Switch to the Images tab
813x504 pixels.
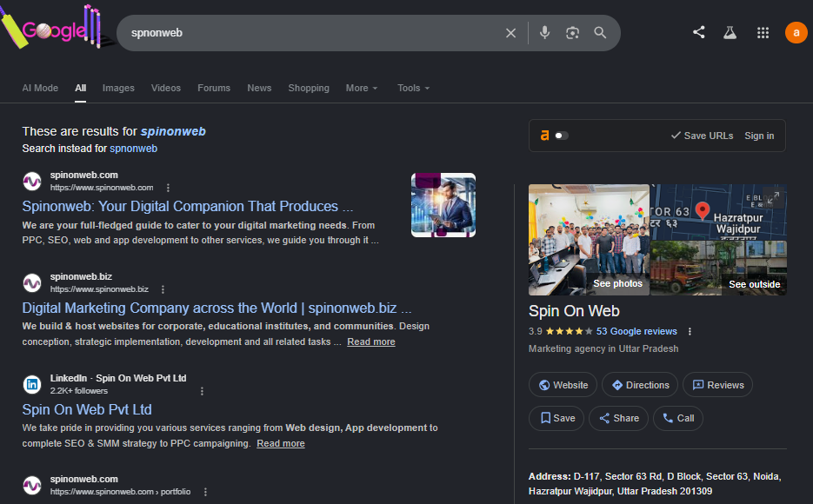click(x=118, y=88)
